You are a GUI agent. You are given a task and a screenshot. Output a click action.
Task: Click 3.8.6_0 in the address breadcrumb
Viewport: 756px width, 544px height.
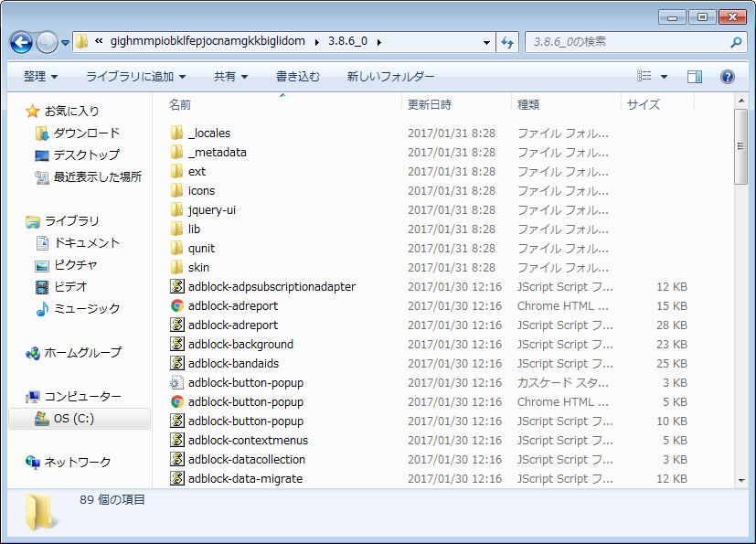(347, 41)
